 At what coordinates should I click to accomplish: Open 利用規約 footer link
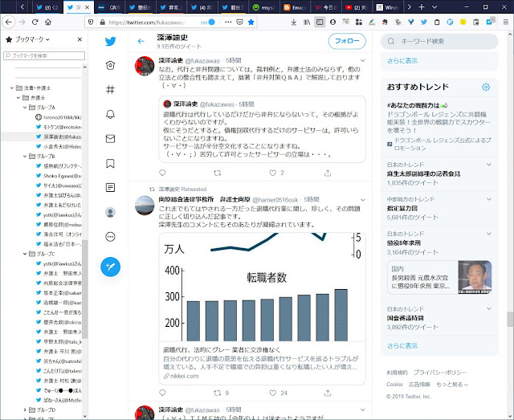pyautogui.click(x=397, y=373)
